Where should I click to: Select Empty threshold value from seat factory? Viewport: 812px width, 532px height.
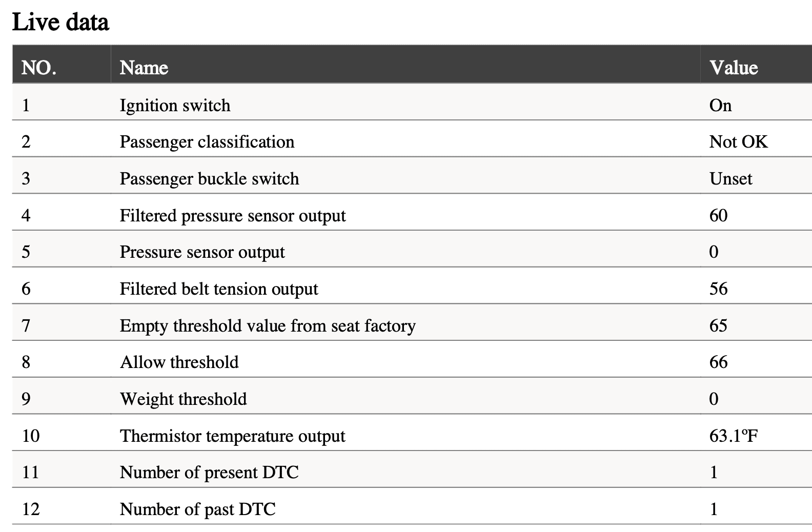pos(268,325)
